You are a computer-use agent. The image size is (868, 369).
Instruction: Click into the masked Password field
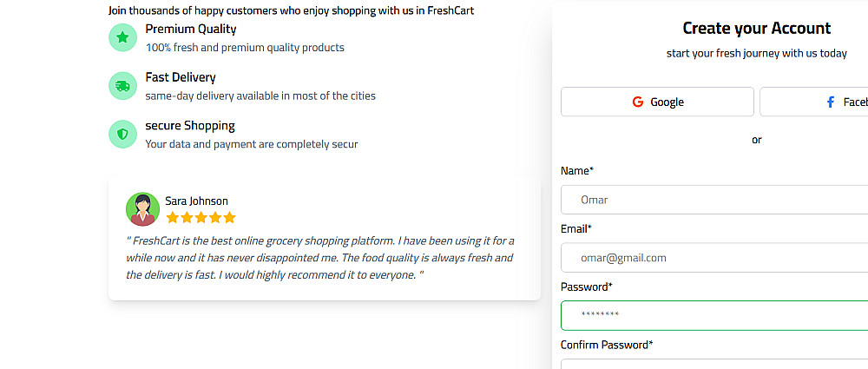click(x=712, y=315)
